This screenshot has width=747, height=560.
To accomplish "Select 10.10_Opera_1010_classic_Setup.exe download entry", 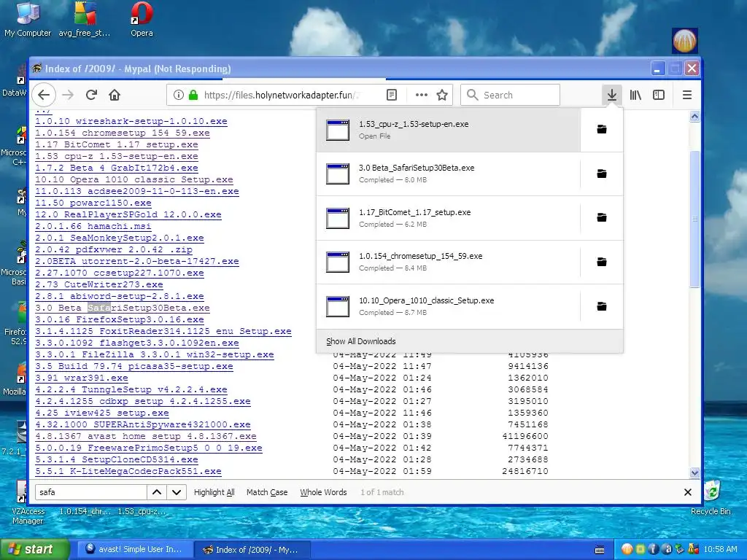I will [x=449, y=306].
